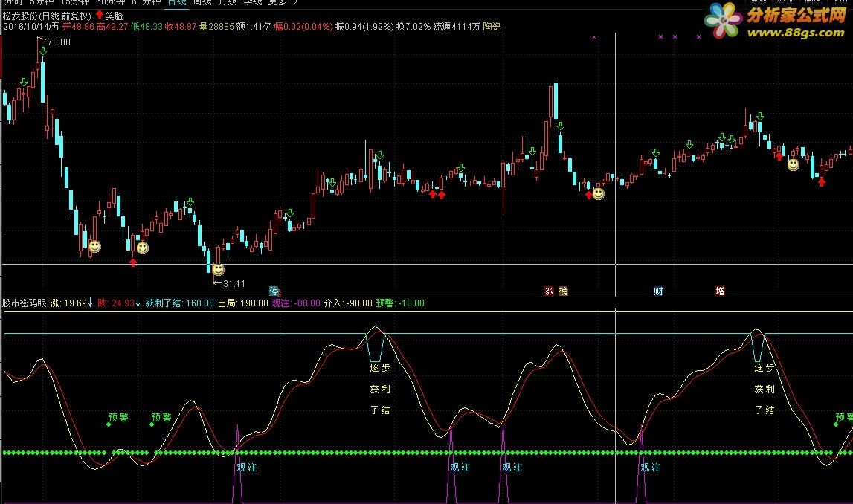The width and height of the screenshot is (853, 504).
Task: Click the 涨 marker on the time axis
Action: (549, 291)
